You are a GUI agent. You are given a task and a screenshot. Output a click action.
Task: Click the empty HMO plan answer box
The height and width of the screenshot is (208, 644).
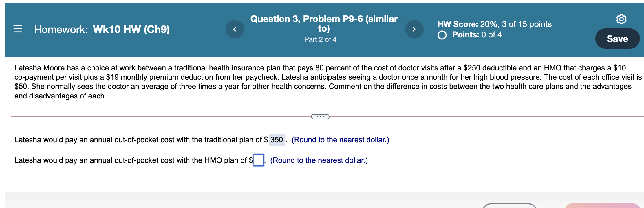(258, 160)
